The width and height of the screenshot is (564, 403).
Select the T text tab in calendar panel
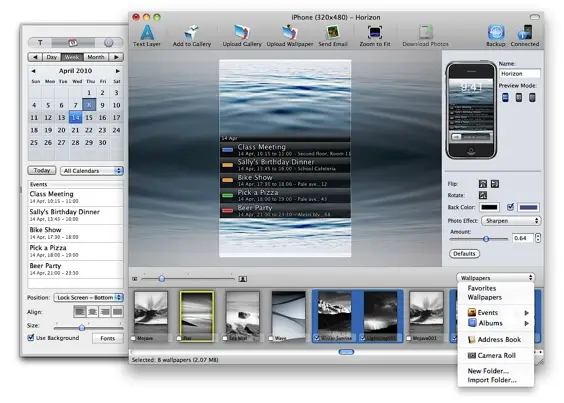click(40, 43)
